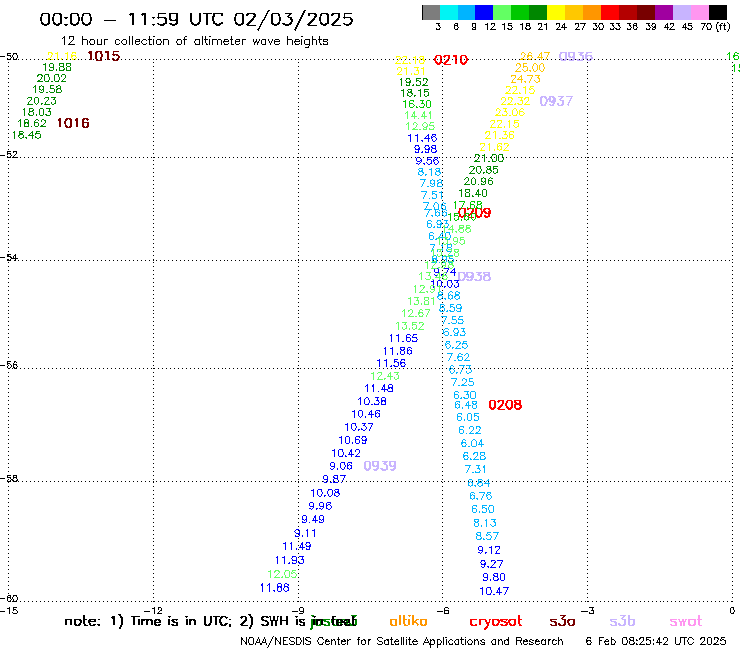Click the wave height value "18.40"
Viewport: 740px width, 650px height.
[x=473, y=193]
